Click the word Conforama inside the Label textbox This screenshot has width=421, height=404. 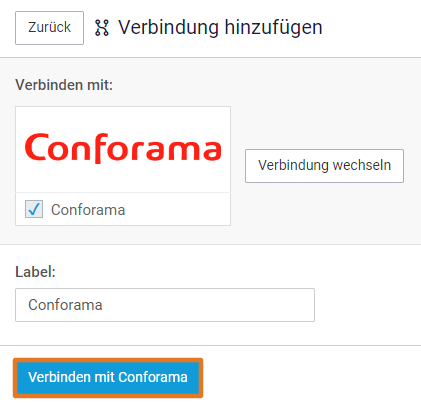pyautogui.click(x=65, y=305)
